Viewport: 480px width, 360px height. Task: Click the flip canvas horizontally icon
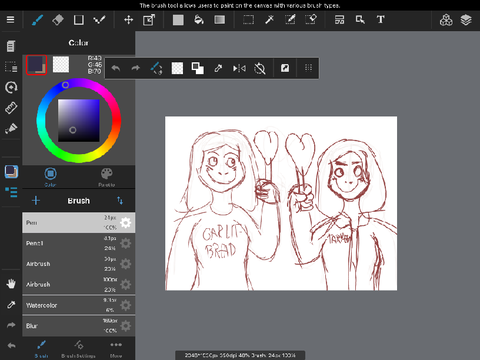tap(239, 68)
